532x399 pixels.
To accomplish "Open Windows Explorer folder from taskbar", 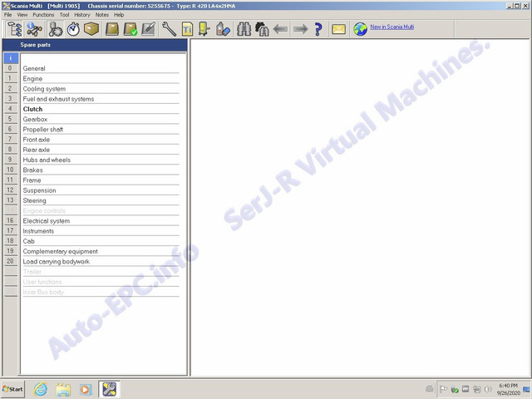I will [x=63, y=389].
